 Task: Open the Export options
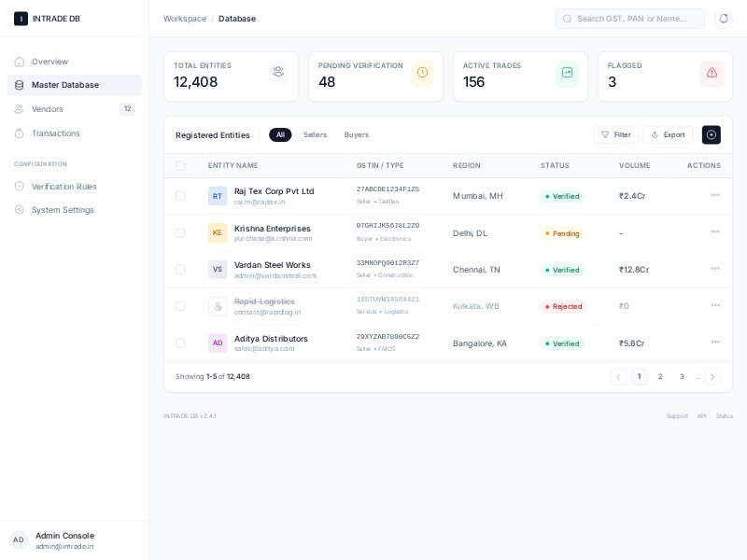click(668, 135)
